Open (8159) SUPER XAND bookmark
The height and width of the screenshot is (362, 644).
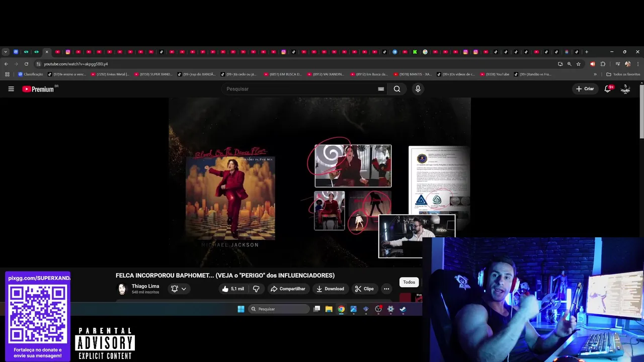[153, 74]
